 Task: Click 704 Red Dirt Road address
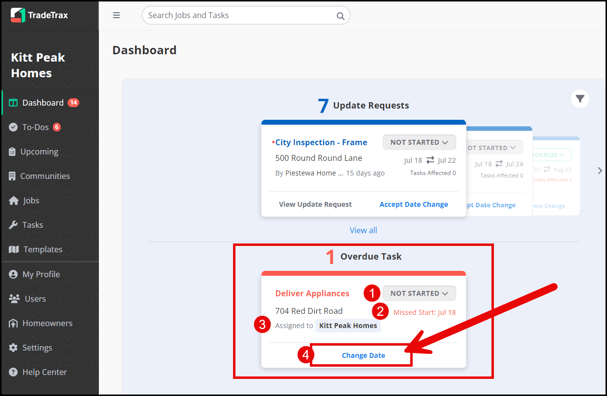309,311
